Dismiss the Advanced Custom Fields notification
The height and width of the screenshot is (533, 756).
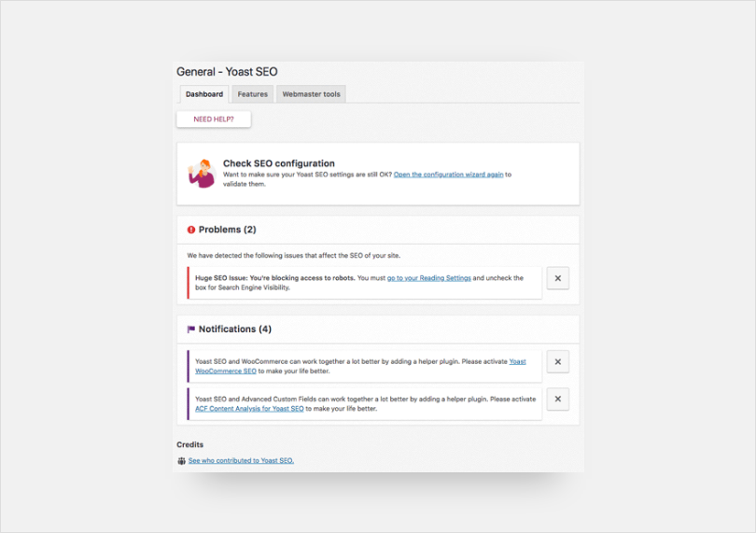(x=557, y=400)
